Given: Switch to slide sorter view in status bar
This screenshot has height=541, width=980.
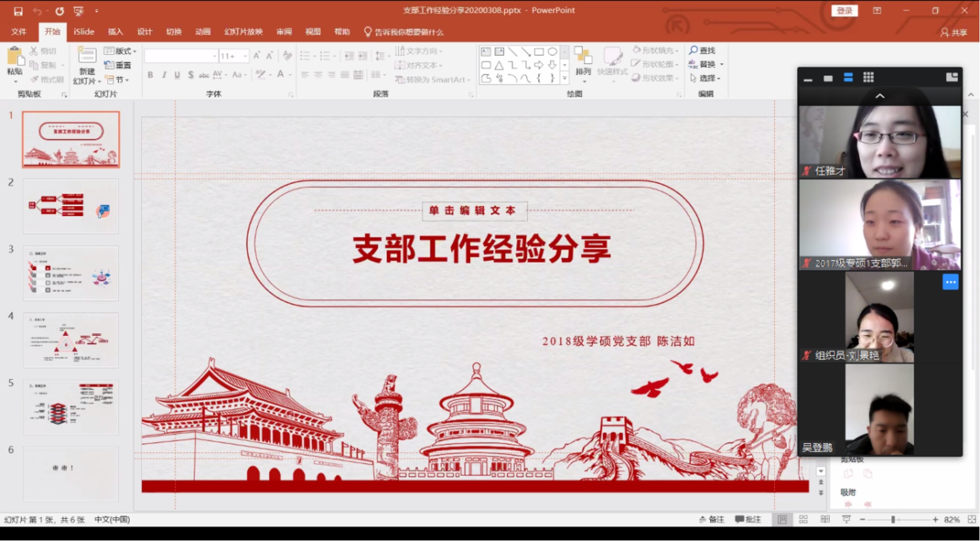Looking at the screenshot, I should click(x=803, y=519).
